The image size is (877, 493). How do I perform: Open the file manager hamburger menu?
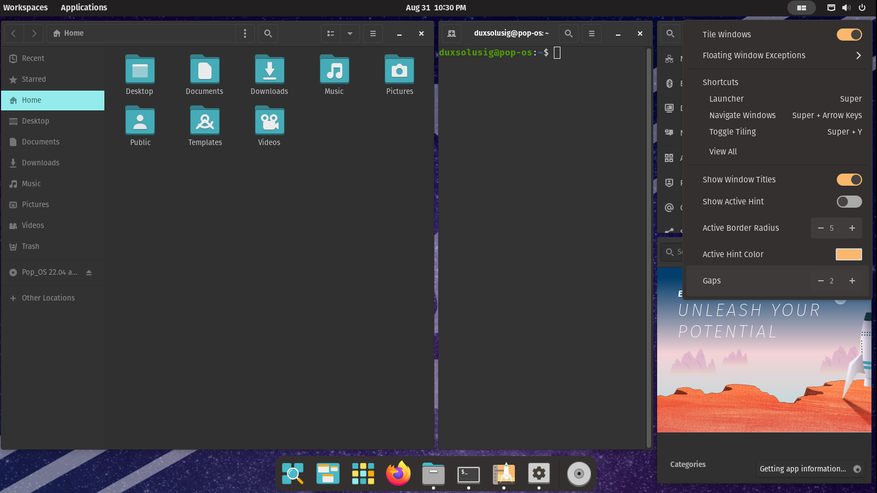tap(373, 33)
